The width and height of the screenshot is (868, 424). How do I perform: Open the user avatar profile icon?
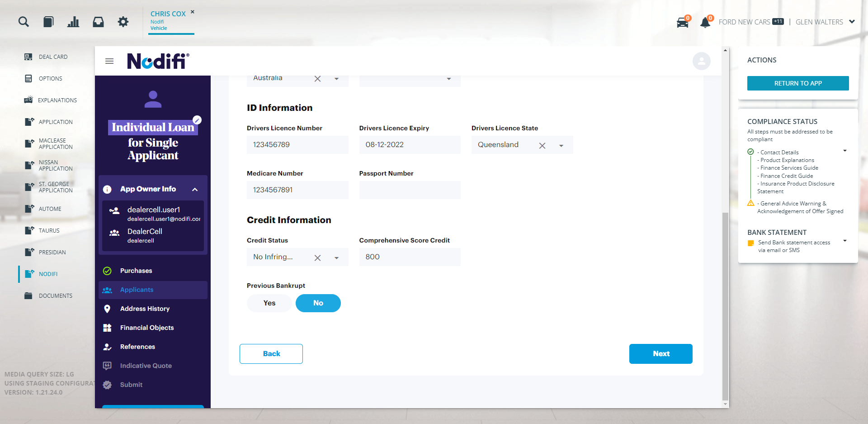click(x=702, y=61)
